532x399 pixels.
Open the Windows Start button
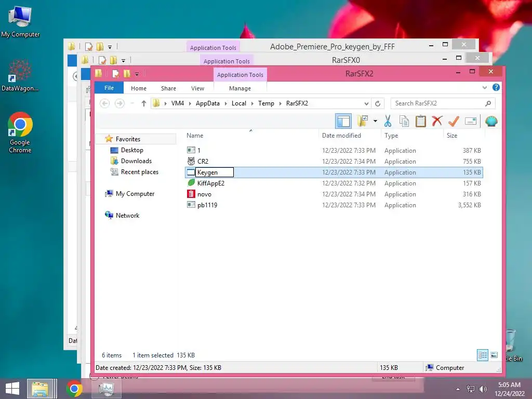[x=12, y=389]
